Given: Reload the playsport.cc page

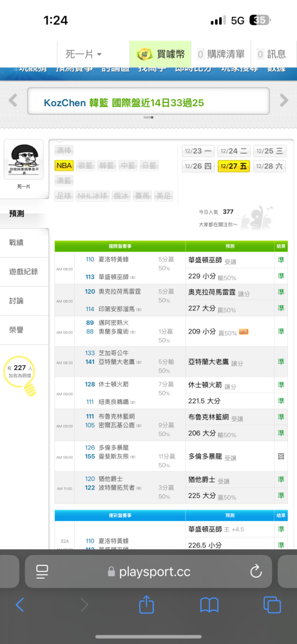Looking at the screenshot, I should coord(256,571).
